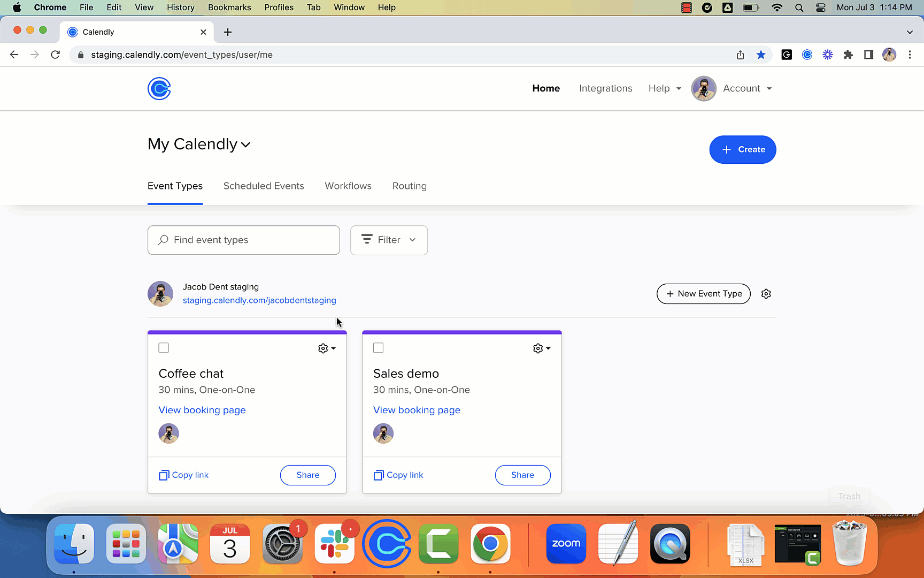The image size is (924, 578).
Task: Open the Calendly app from the dock
Action: click(387, 544)
